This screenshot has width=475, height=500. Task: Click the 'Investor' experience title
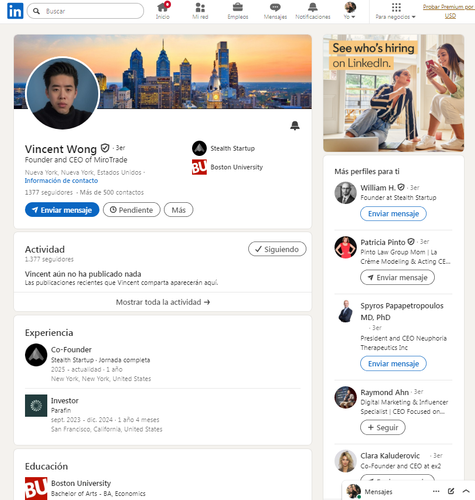(65, 401)
